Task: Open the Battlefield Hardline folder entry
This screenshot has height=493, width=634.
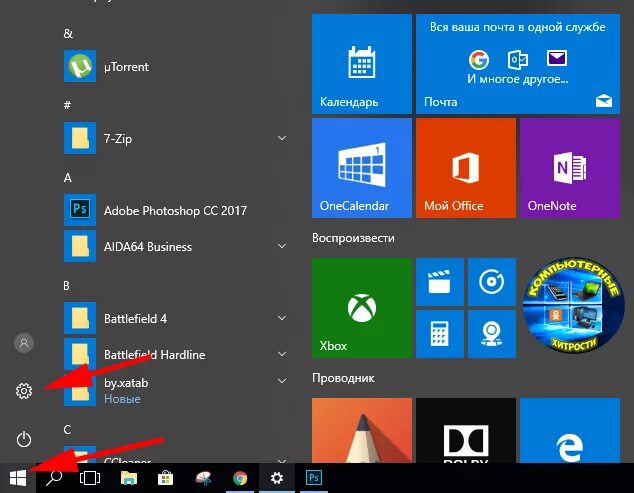Action: coord(176,354)
